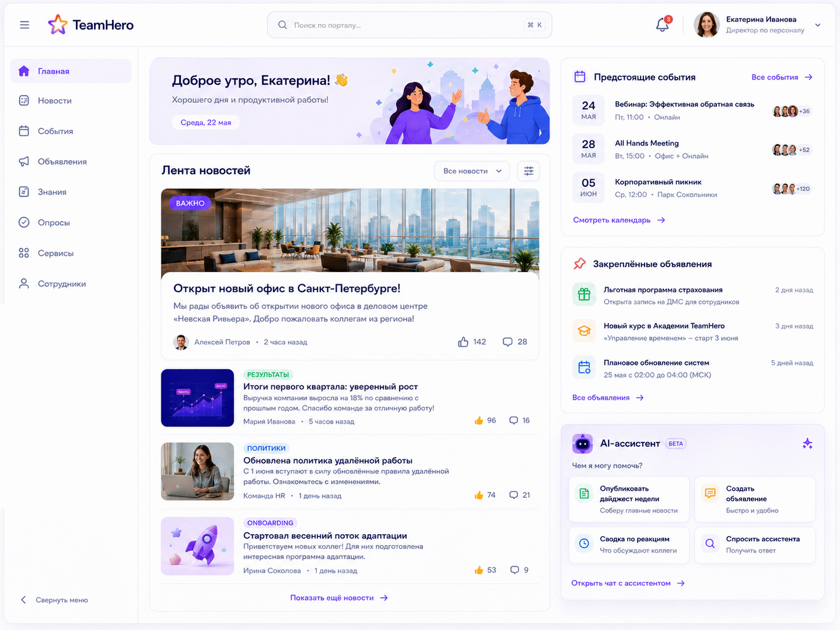This screenshot has height=630, width=840.
Task: Click the «Среда, 22 мая» date chip
Action: (206, 122)
